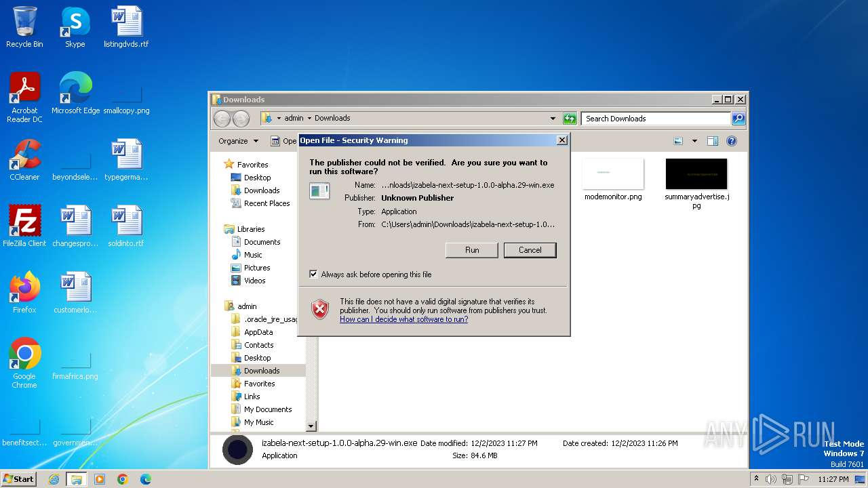Launch Microsoft Edge desktop shortcut

pyautogui.click(x=75, y=94)
